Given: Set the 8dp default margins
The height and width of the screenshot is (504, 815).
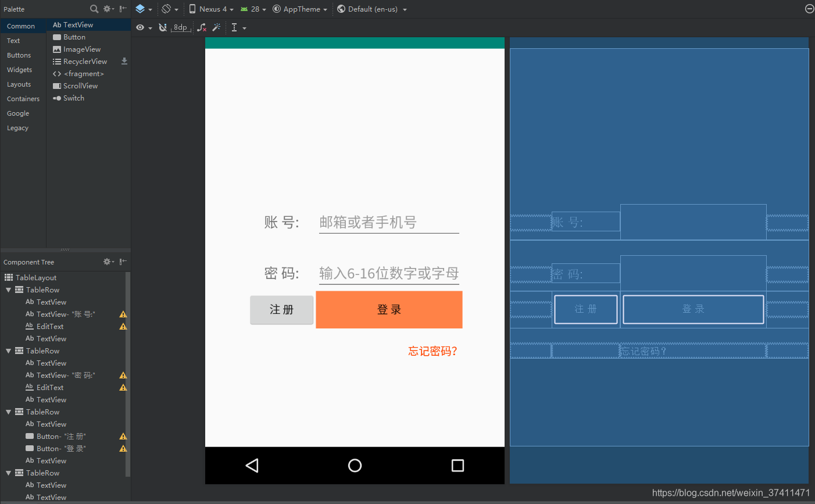Looking at the screenshot, I should (x=181, y=27).
